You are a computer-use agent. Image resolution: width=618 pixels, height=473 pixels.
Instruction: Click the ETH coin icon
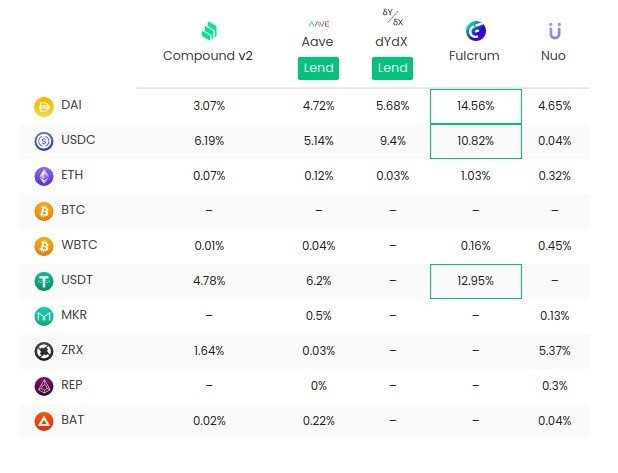coord(44,176)
